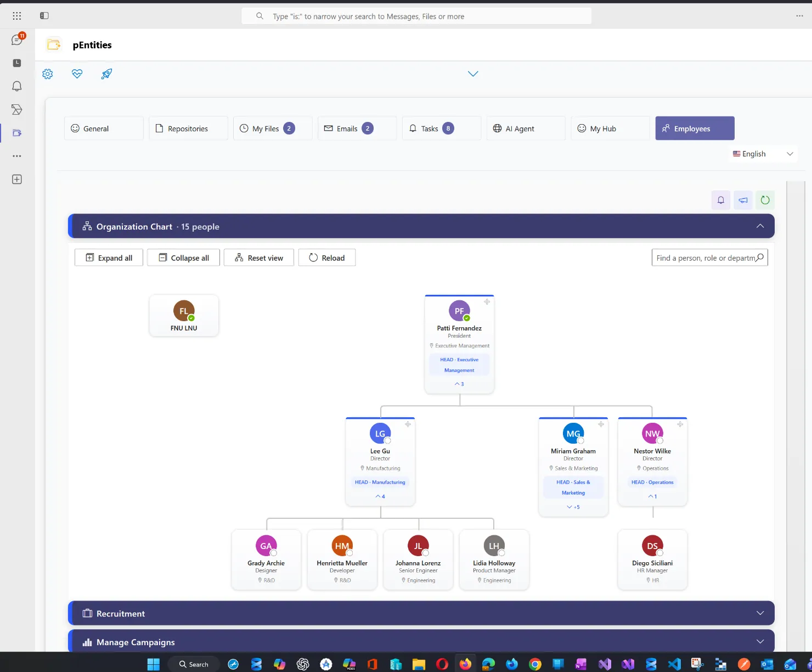
Task: Click the Reset view button
Action: click(259, 257)
